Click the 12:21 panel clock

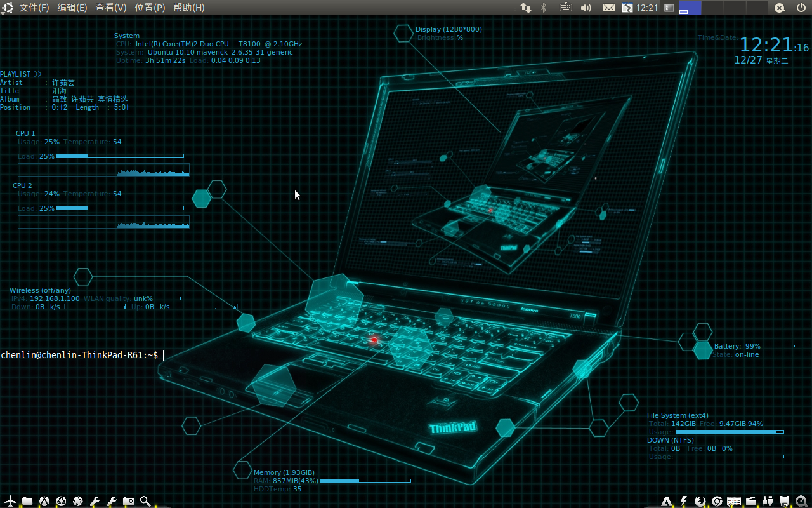pos(646,8)
